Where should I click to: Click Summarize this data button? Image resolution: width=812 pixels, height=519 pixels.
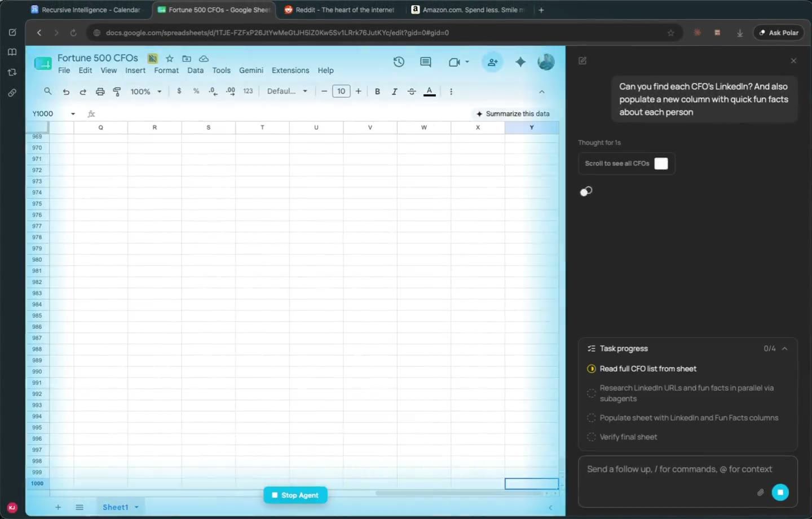click(x=513, y=114)
